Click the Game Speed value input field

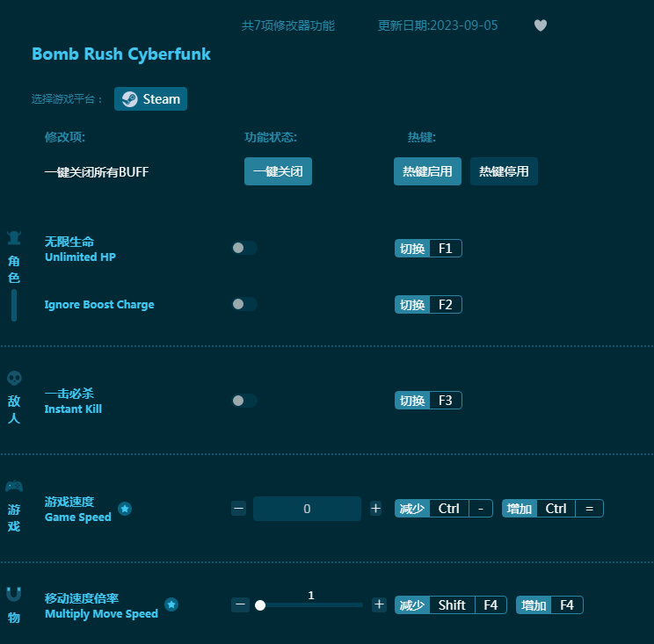tap(307, 509)
